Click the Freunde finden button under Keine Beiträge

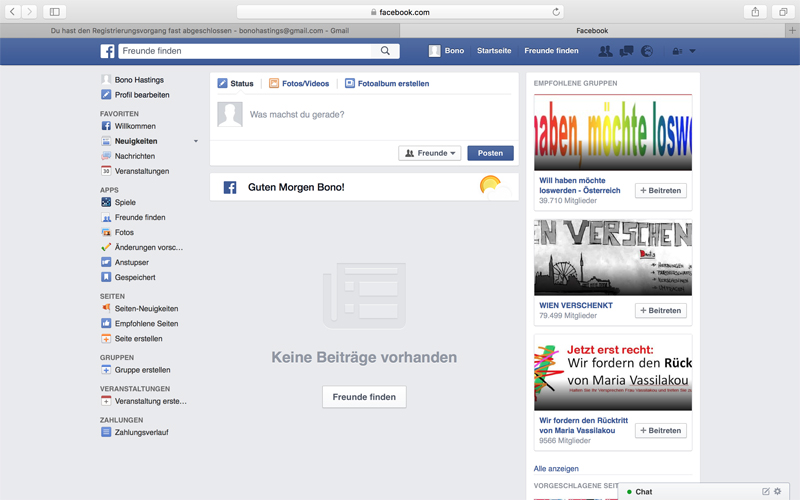click(364, 397)
